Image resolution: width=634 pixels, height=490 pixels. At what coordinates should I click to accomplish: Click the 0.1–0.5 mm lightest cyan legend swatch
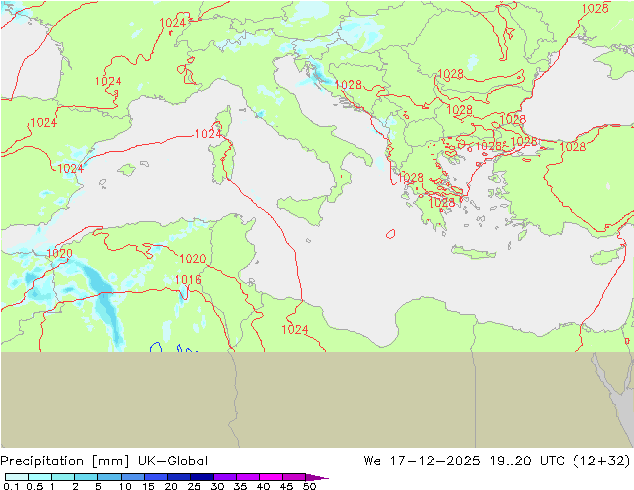click(17, 477)
